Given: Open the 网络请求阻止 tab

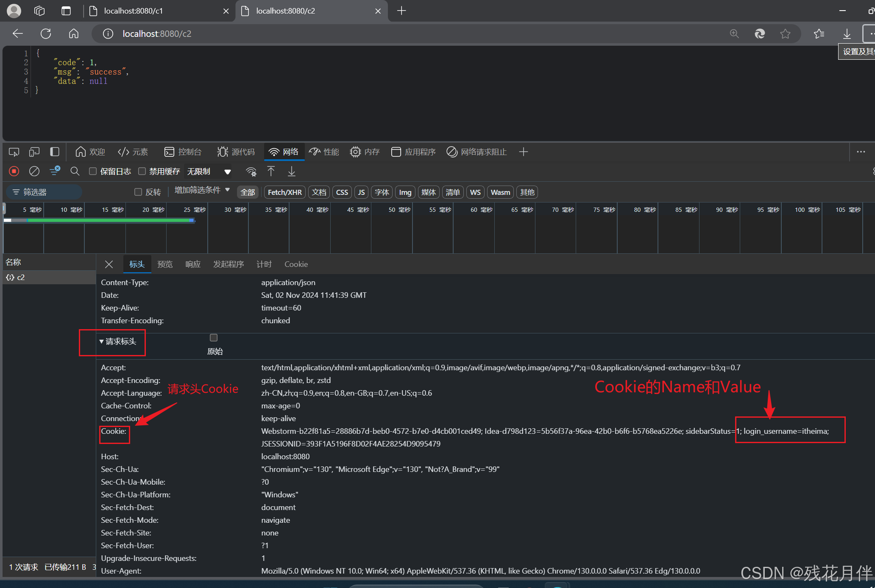Looking at the screenshot, I should point(477,152).
